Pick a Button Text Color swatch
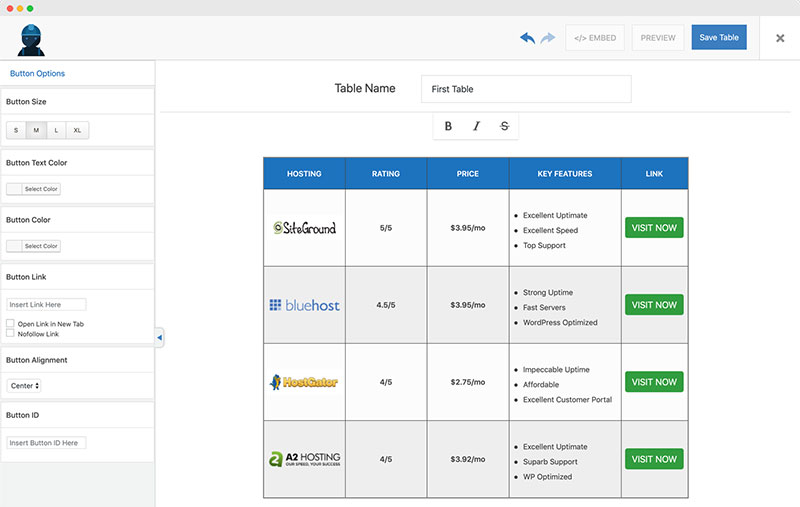Viewport: 800px width, 507px height. (x=33, y=189)
